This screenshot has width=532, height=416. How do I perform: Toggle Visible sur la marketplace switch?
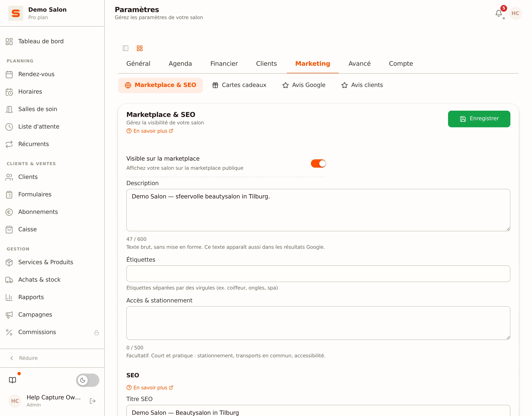pos(318,163)
